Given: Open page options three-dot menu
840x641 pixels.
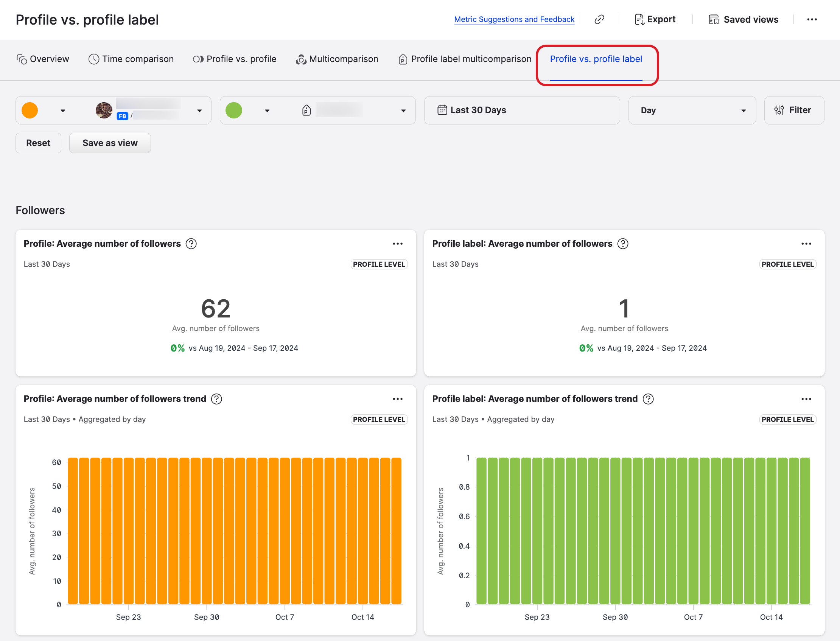Looking at the screenshot, I should click(x=812, y=19).
